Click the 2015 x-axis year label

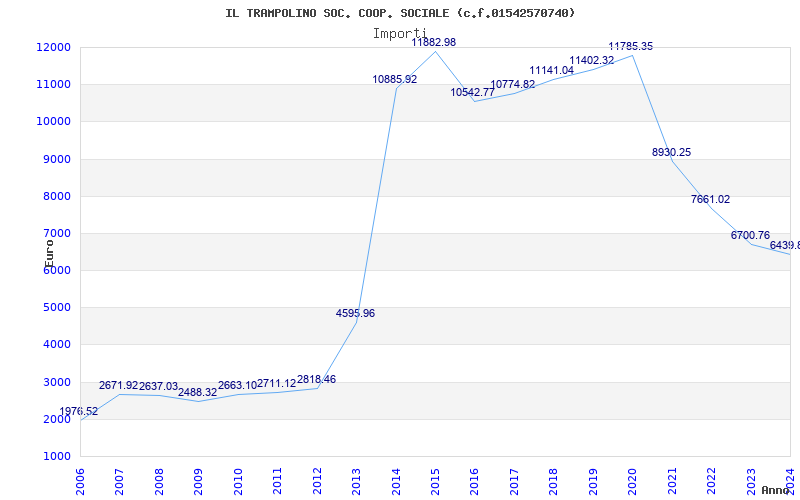pyautogui.click(x=435, y=481)
